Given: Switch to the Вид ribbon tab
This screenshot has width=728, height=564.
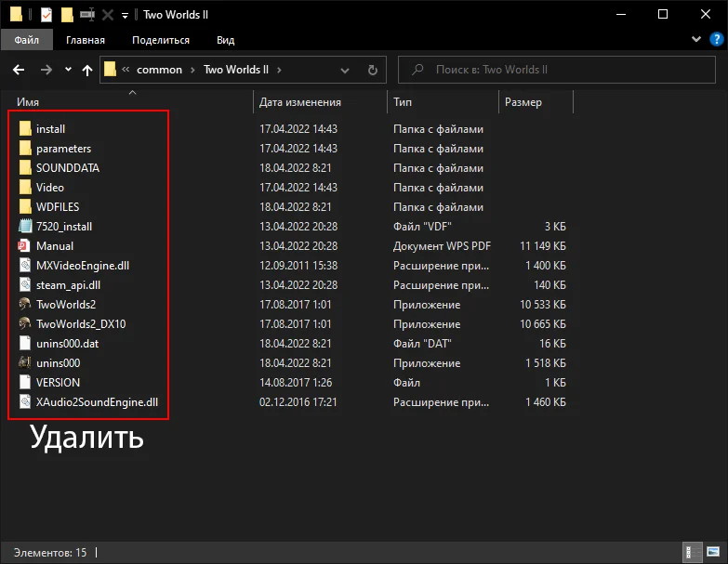Looking at the screenshot, I should 225,40.
